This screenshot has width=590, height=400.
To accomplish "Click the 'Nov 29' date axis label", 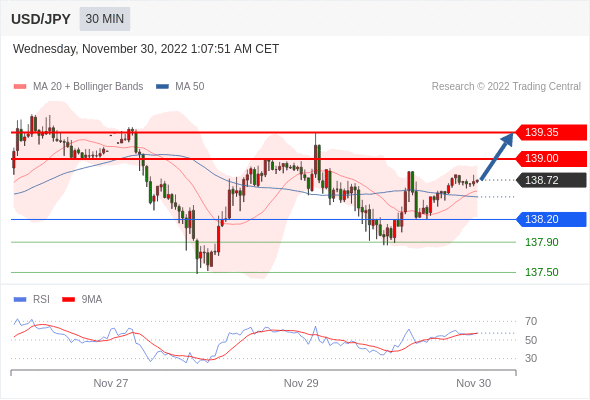I will point(301,383).
